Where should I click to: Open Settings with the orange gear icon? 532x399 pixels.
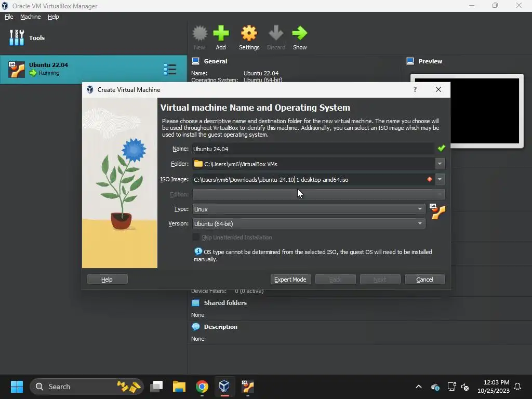[249, 33]
